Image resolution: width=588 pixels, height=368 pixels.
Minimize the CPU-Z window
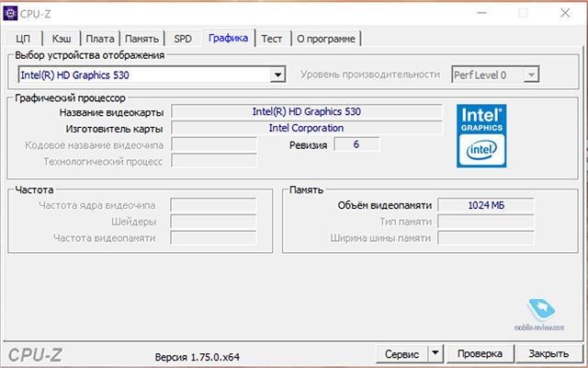tap(481, 13)
